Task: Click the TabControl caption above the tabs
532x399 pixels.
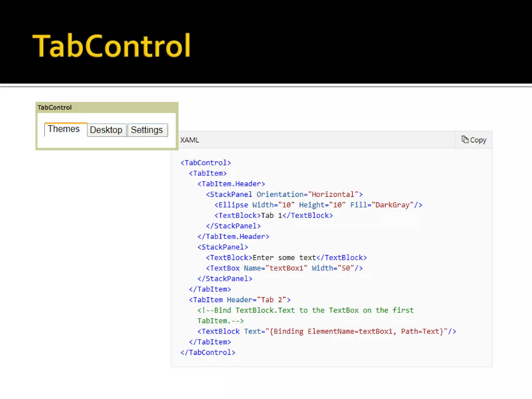Action: pyautogui.click(x=55, y=108)
